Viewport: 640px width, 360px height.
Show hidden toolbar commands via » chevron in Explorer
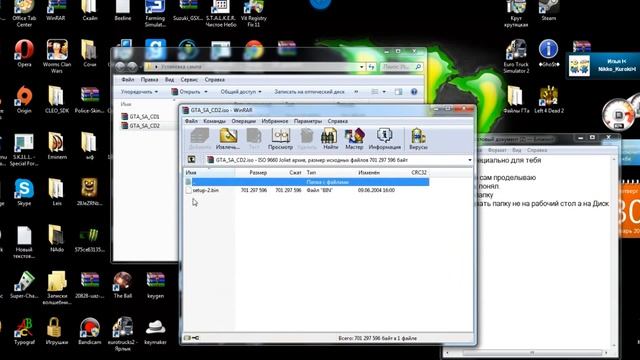click(356, 92)
